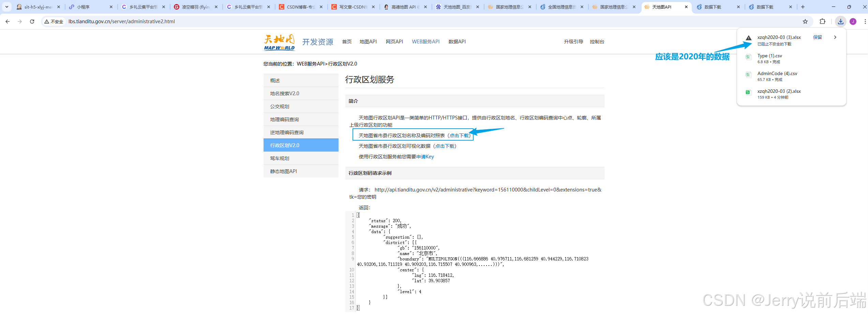Open the Chrome three-dot menu
This screenshot has height=314, width=868.
coord(865,22)
